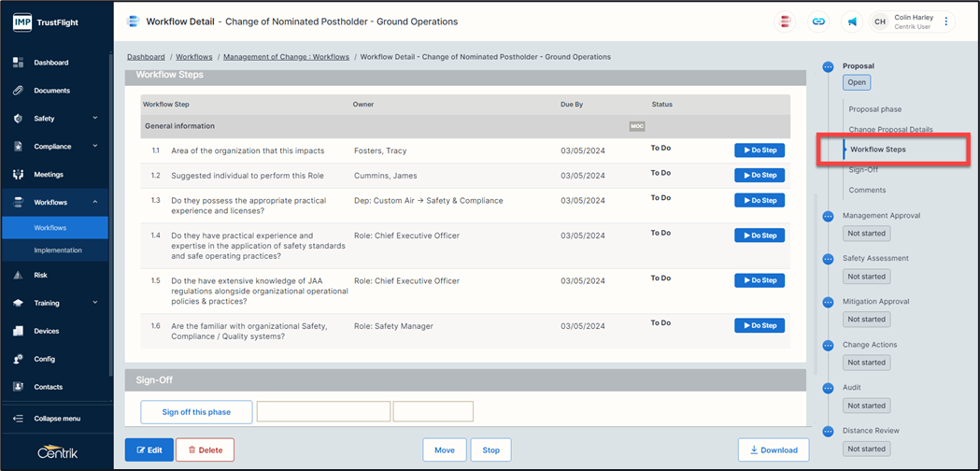This screenshot has width=980, height=471.
Task: Open Devices from sidebar icon
Action: 18,331
